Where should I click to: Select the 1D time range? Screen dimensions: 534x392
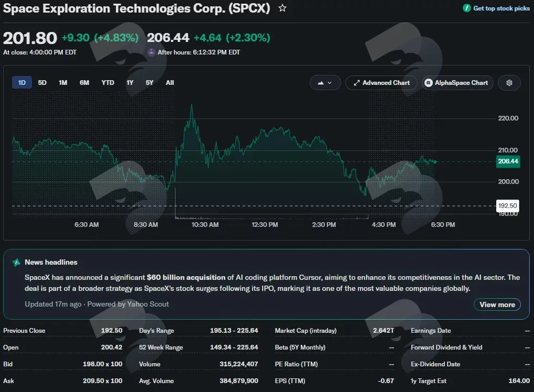[22, 82]
